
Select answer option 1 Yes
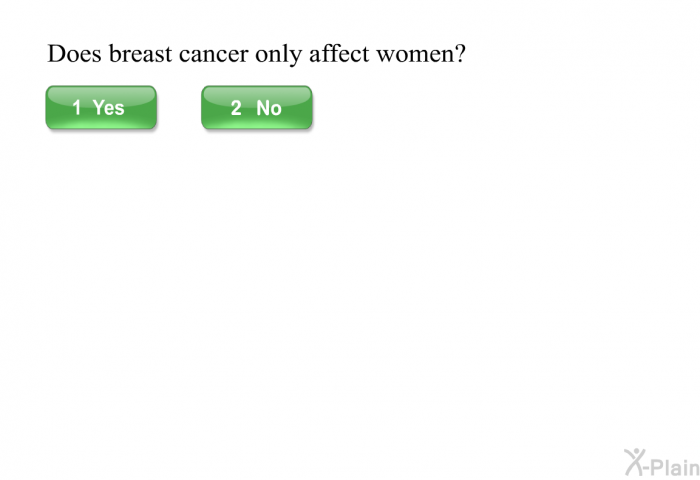click(101, 108)
